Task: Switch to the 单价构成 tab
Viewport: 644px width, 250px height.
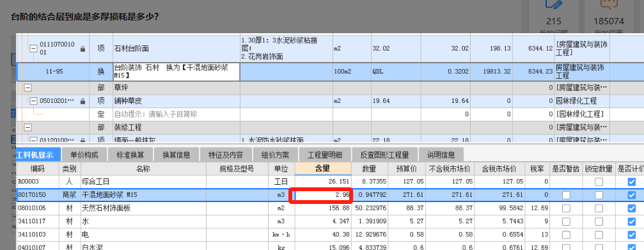Action: [x=84, y=155]
